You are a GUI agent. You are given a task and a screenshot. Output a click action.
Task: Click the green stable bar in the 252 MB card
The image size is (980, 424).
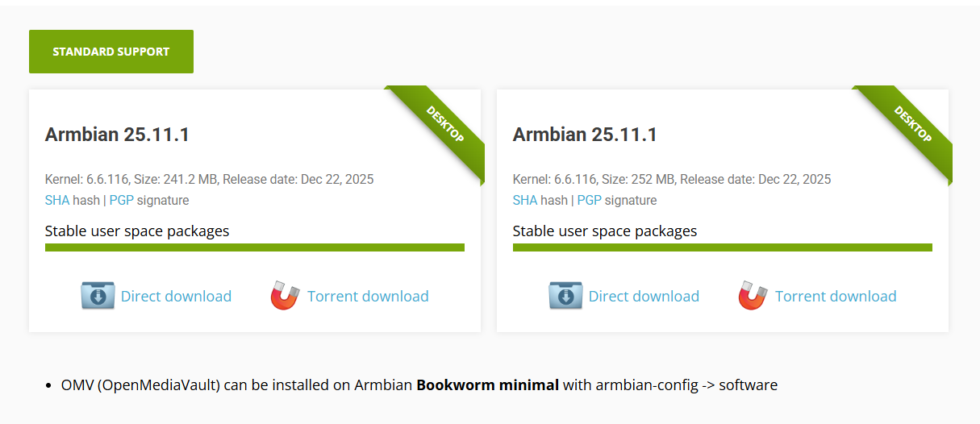click(x=723, y=247)
